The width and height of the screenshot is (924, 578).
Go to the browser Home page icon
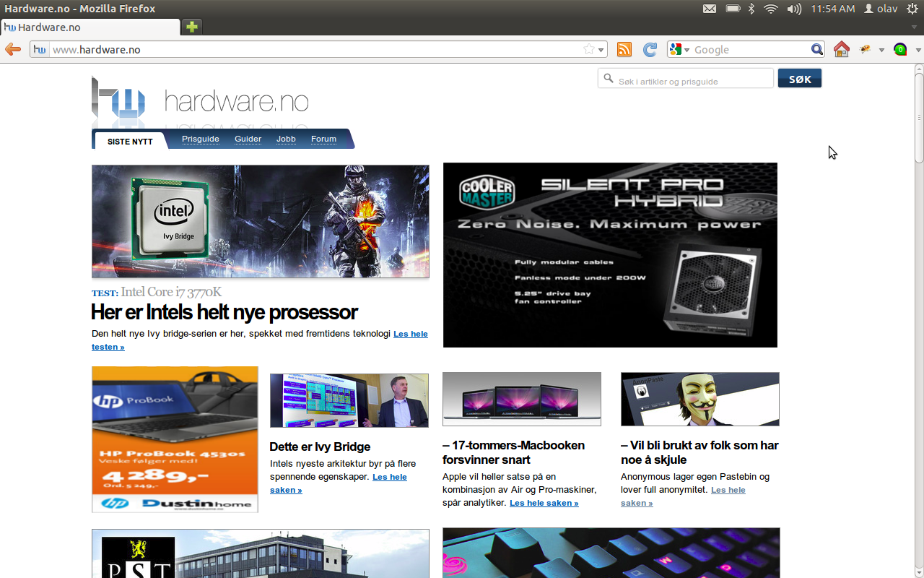(x=841, y=49)
